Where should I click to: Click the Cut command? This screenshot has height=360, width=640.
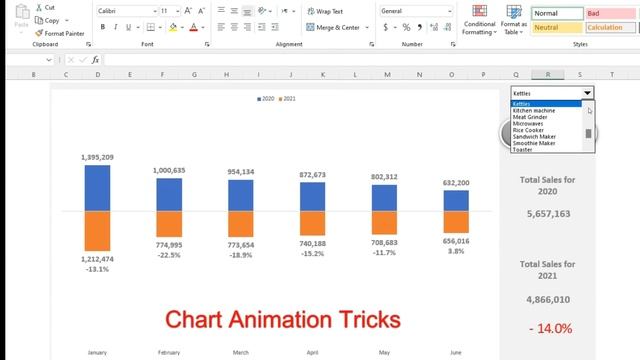pos(45,7)
